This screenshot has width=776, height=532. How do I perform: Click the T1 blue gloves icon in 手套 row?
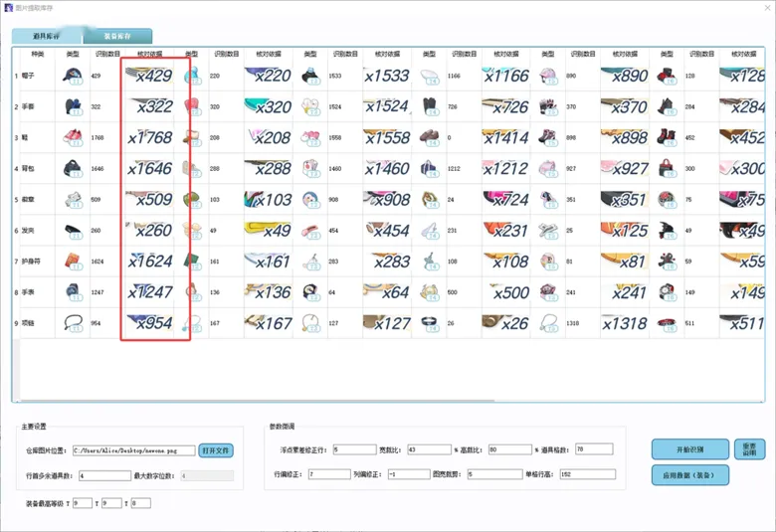point(73,106)
